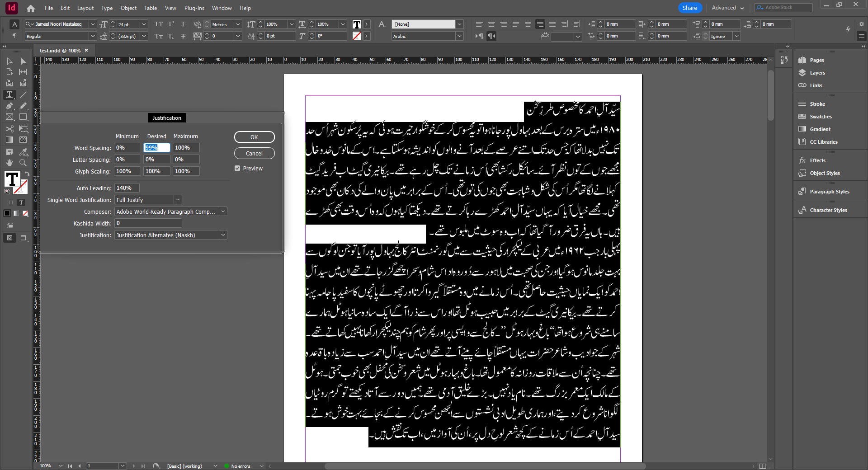Select the Hand tool

(9, 163)
